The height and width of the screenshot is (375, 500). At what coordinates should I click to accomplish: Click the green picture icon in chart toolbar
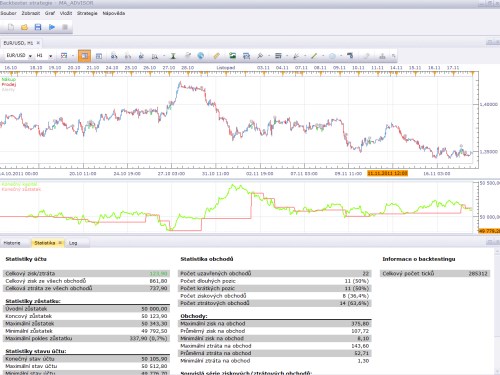[232, 56]
